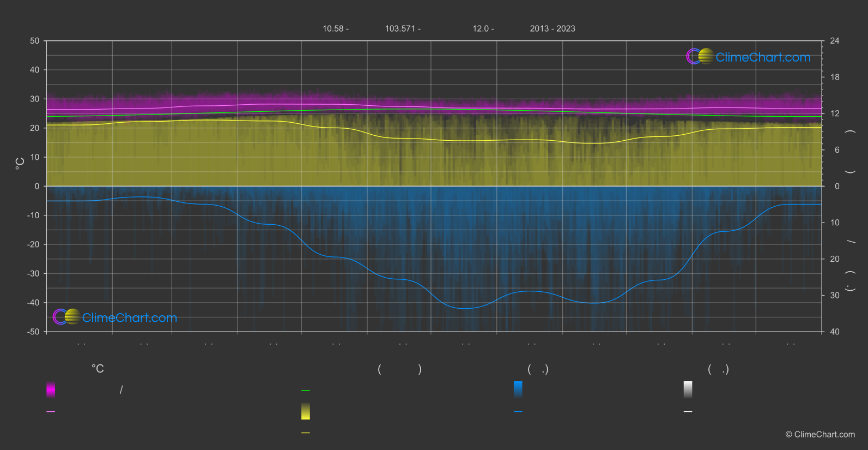
Task: Click the white line legend marker
Action: [x=688, y=412]
